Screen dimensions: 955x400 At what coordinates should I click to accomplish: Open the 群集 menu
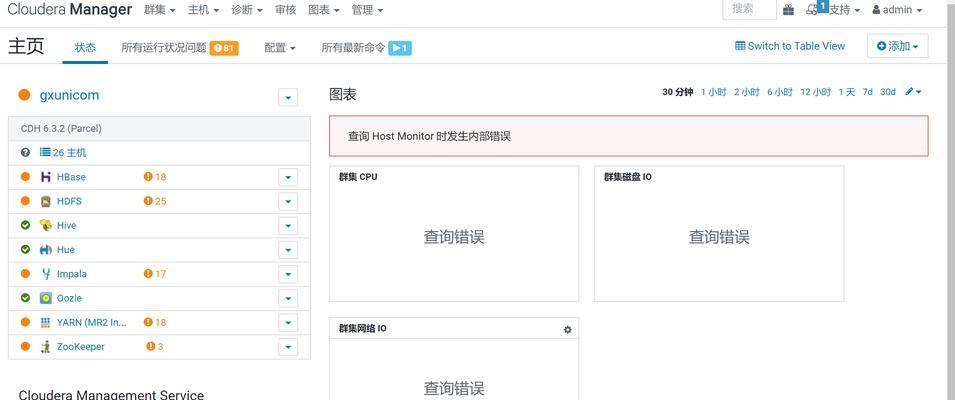(160, 10)
